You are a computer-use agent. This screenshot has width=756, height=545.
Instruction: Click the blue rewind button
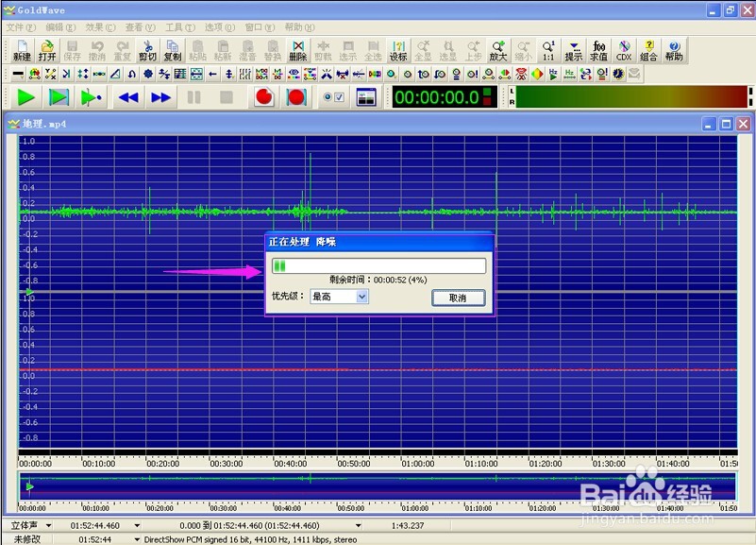pos(128,97)
